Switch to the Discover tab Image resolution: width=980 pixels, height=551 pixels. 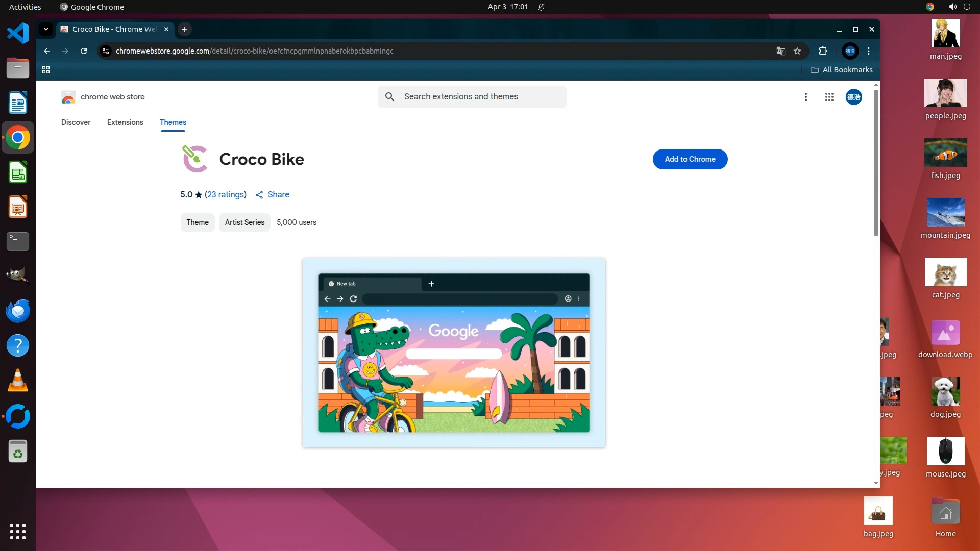(x=76, y=122)
